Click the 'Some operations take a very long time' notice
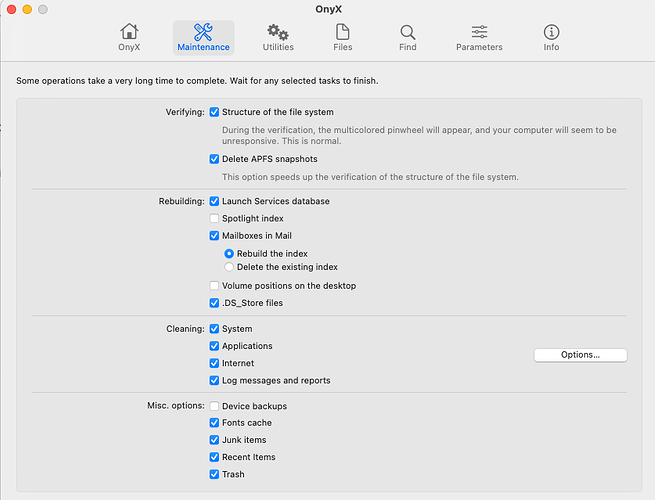 (197, 81)
